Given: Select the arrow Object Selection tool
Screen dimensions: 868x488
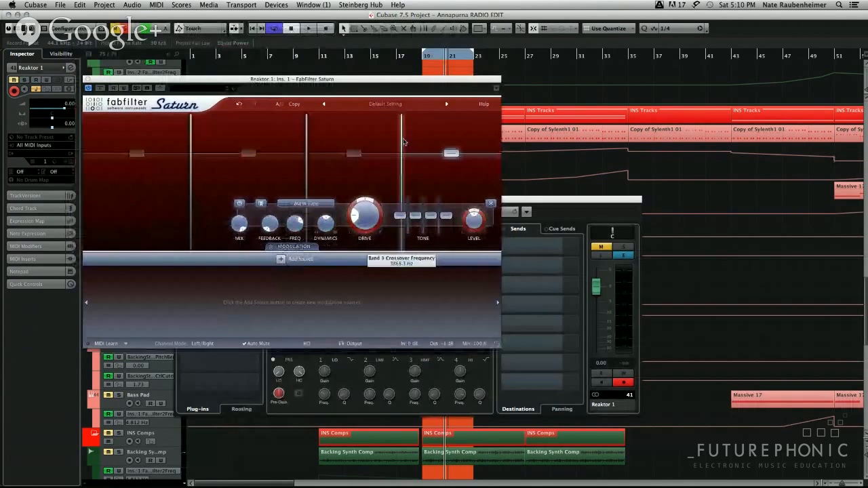Looking at the screenshot, I should tap(343, 28).
